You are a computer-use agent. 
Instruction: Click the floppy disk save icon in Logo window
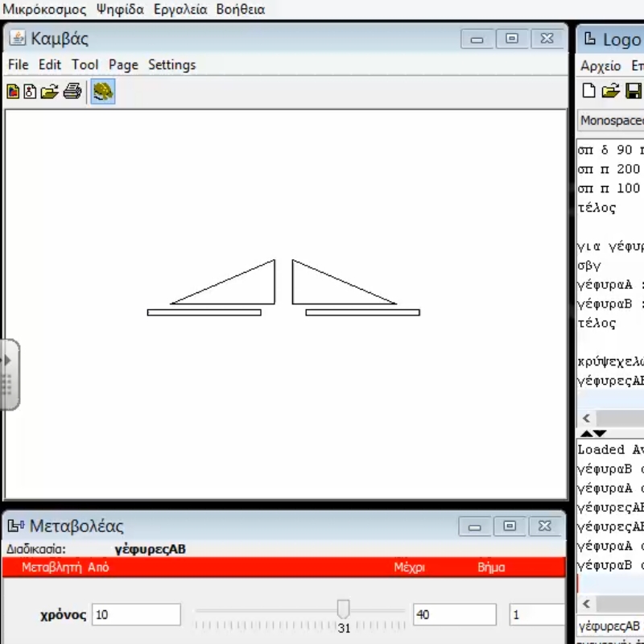(634, 90)
